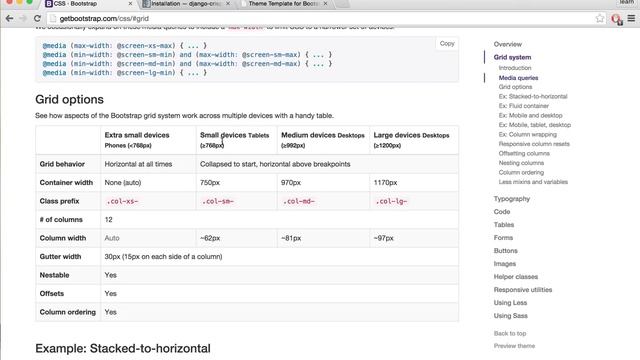Open the Chrome hamburger menu
Viewport: 640px width, 360px height.
point(631,18)
